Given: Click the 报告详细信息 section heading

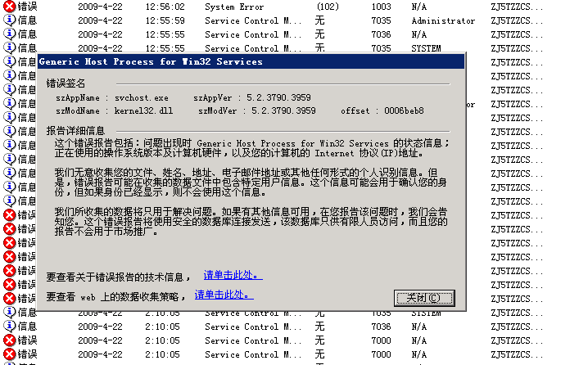Looking at the screenshot, I should [x=75, y=131].
